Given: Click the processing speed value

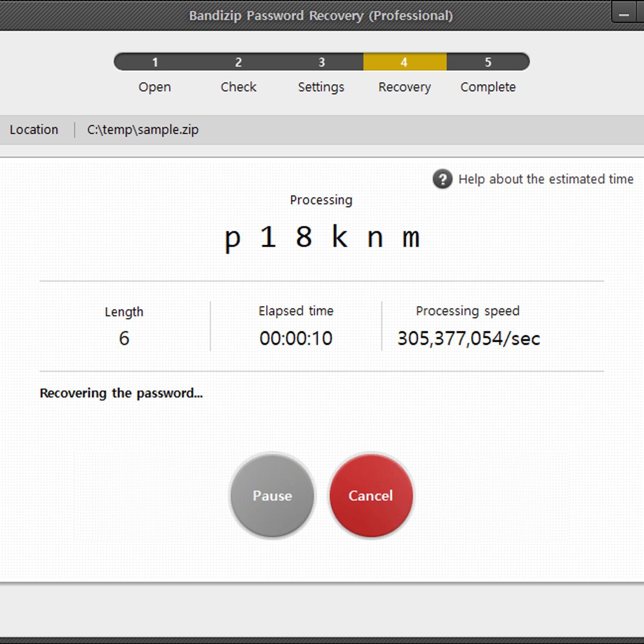Looking at the screenshot, I should 469,338.
